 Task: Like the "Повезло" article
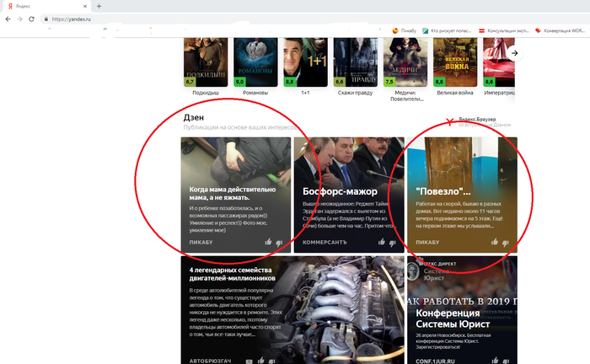tap(493, 242)
